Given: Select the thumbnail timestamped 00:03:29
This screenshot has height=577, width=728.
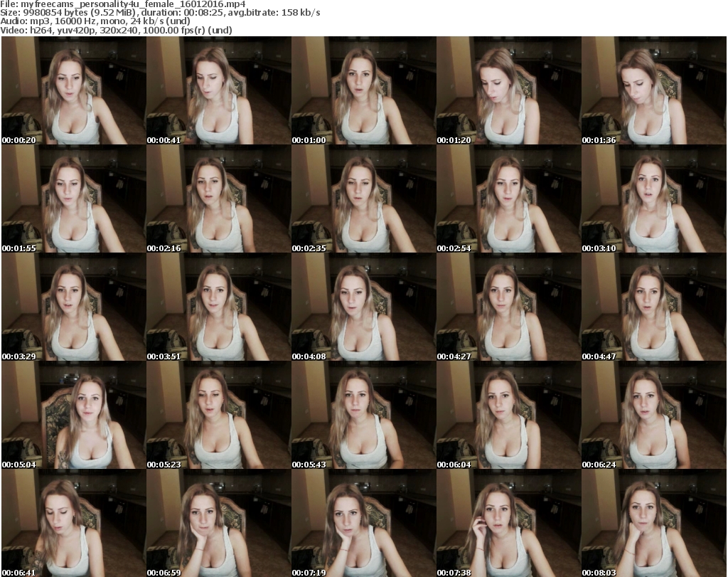Looking at the screenshot, I should (x=74, y=307).
